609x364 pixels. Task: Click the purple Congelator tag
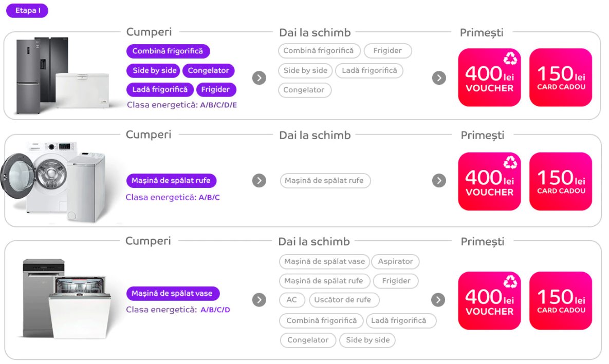(209, 71)
